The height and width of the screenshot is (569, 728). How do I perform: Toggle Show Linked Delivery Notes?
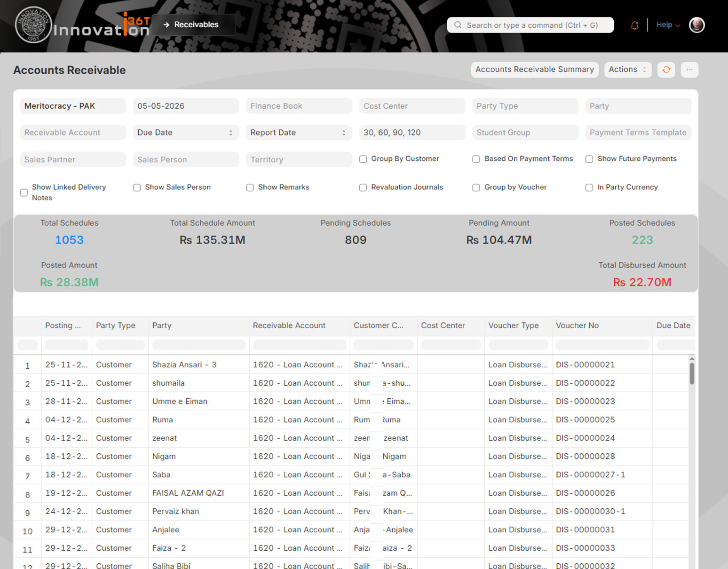click(x=24, y=192)
